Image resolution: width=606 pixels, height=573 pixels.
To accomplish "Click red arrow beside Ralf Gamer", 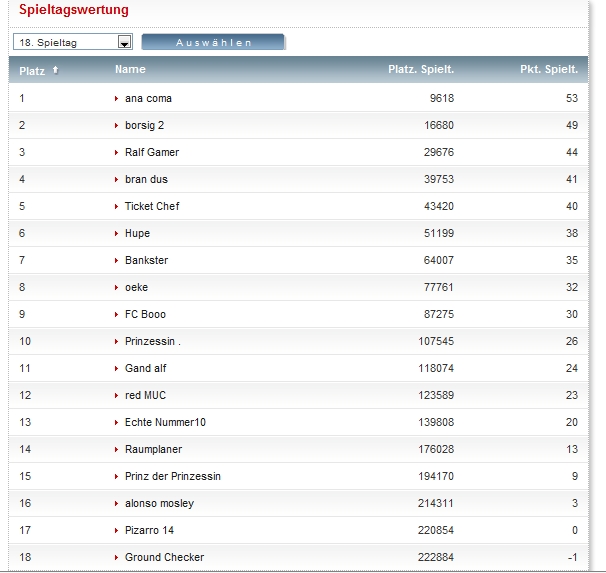I will tap(117, 153).
